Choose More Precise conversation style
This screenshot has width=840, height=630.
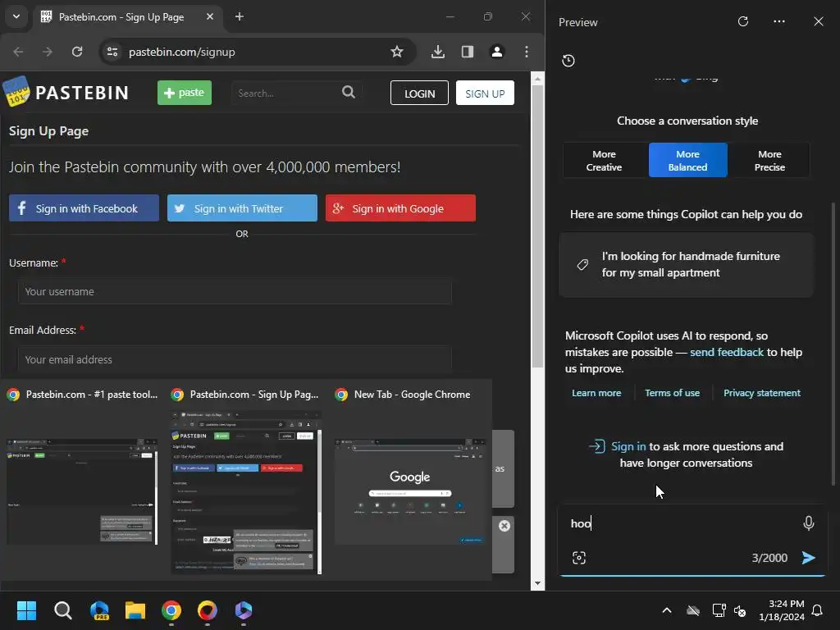769,160
